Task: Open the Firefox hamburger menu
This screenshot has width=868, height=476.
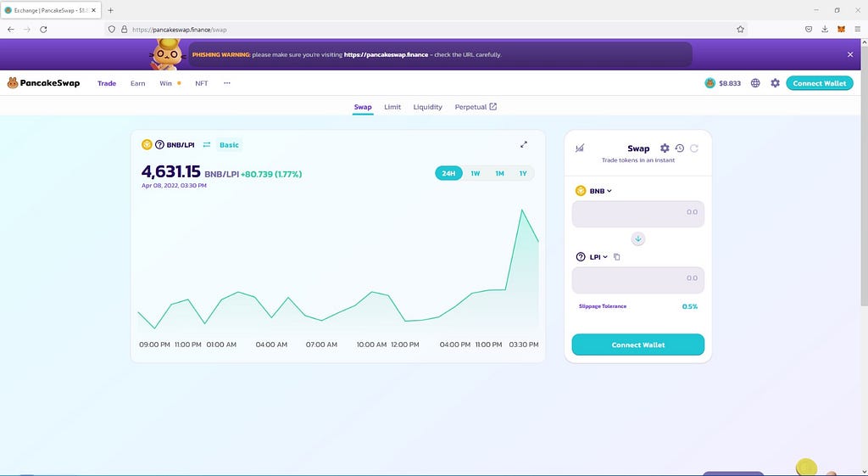Action: [858, 30]
